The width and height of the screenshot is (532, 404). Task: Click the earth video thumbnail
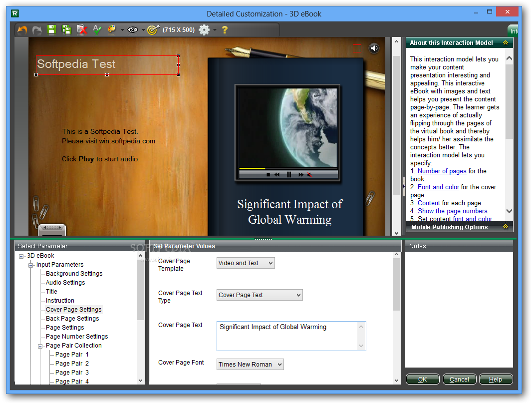pyautogui.click(x=288, y=127)
